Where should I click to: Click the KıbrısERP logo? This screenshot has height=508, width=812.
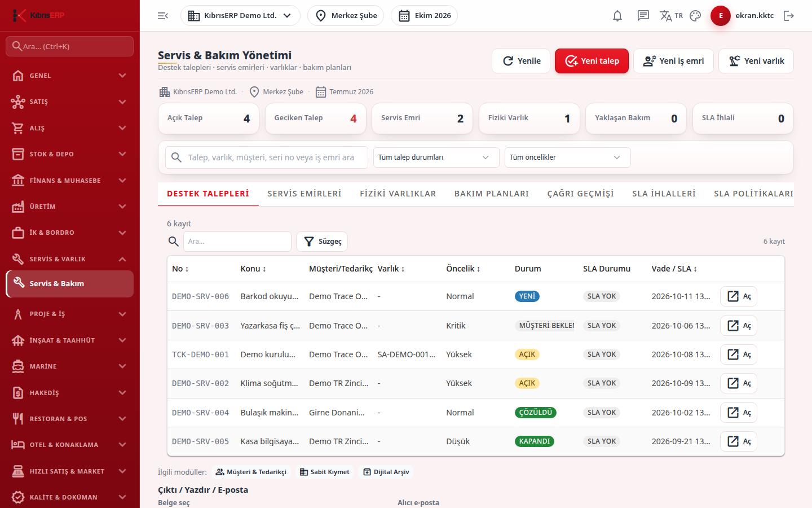coord(38,15)
